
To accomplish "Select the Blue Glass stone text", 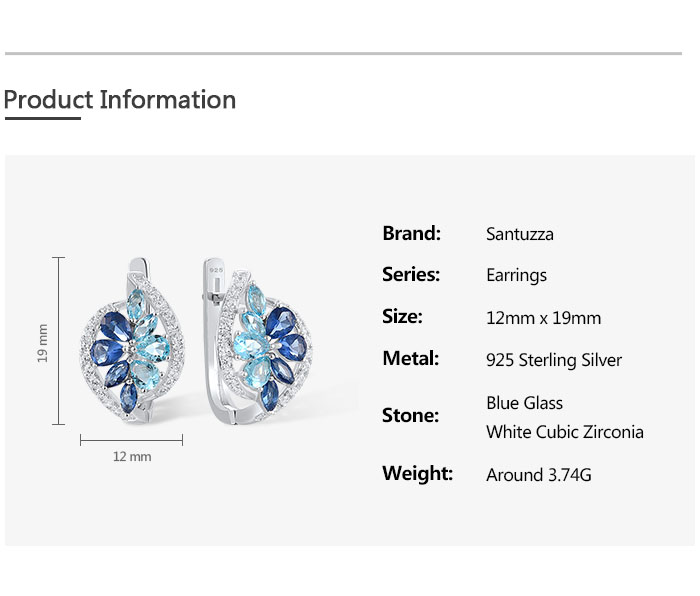I will [x=524, y=403].
